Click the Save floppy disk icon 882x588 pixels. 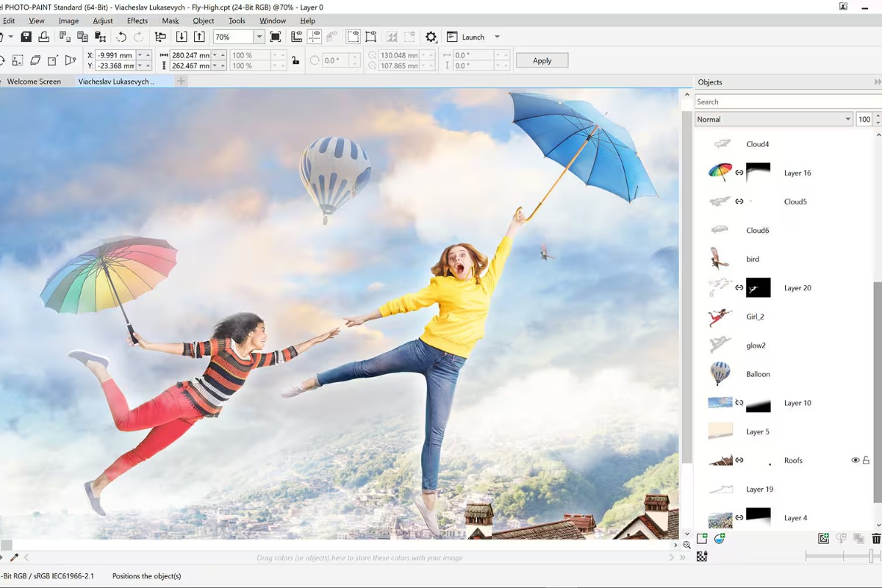(x=26, y=37)
